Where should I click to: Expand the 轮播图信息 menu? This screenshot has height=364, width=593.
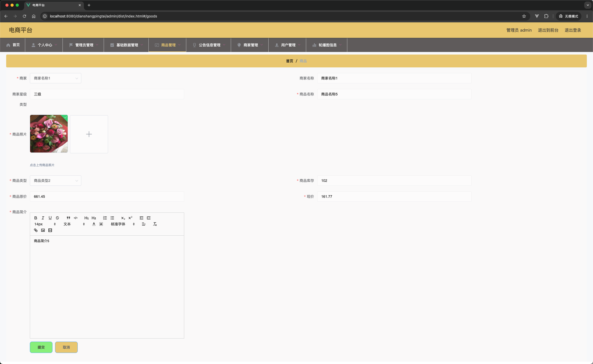tap(327, 45)
